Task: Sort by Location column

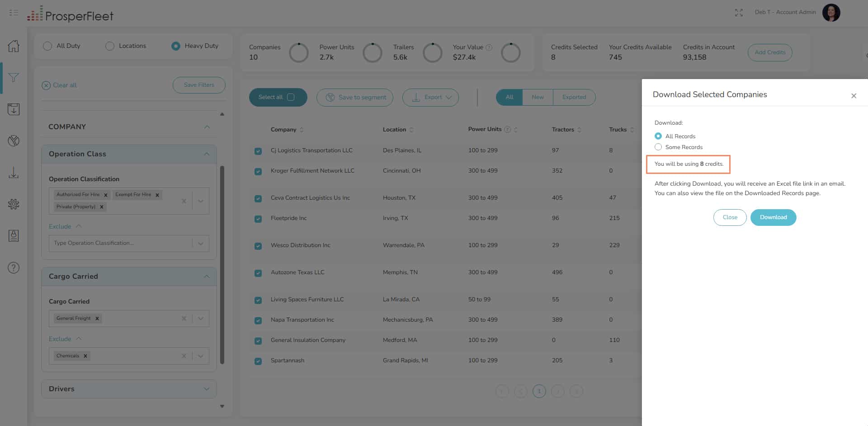Action: point(411,130)
